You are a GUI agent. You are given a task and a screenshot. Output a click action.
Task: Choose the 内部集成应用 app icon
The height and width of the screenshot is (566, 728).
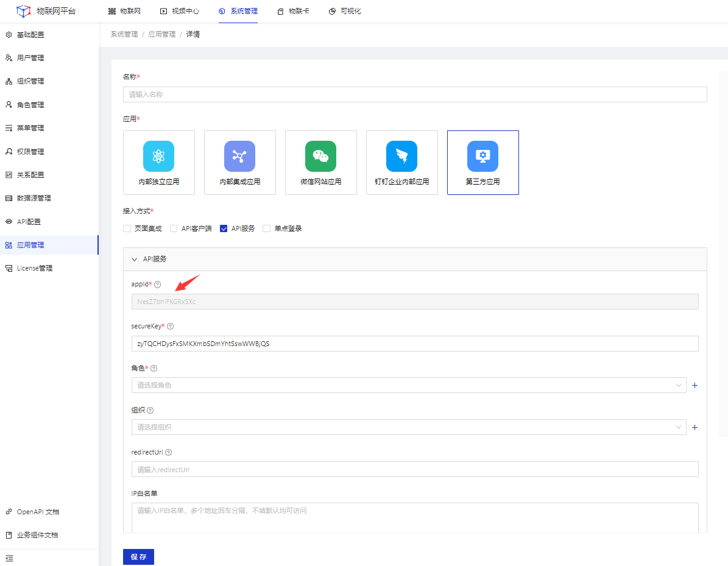click(239, 157)
